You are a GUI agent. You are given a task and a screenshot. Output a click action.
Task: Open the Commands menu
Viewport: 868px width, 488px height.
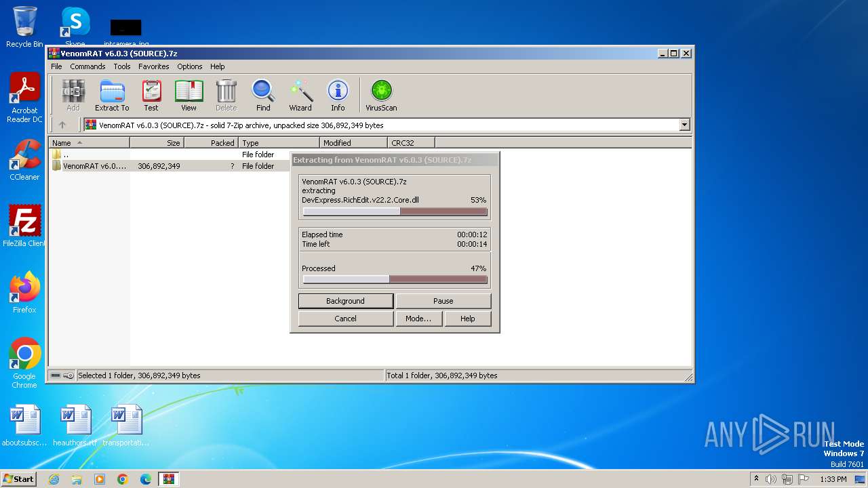87,66
